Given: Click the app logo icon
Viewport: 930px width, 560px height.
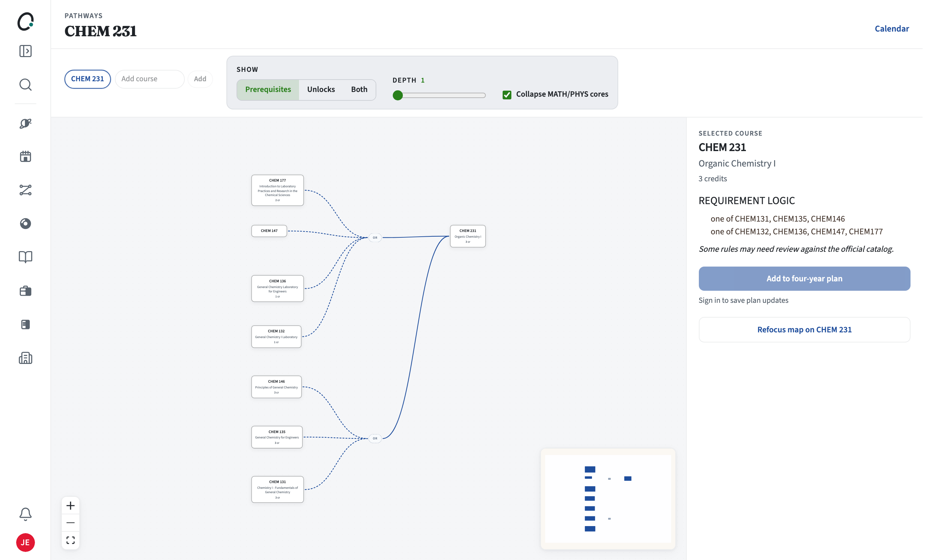Looking at the screenshot, I should pos(25,21).
